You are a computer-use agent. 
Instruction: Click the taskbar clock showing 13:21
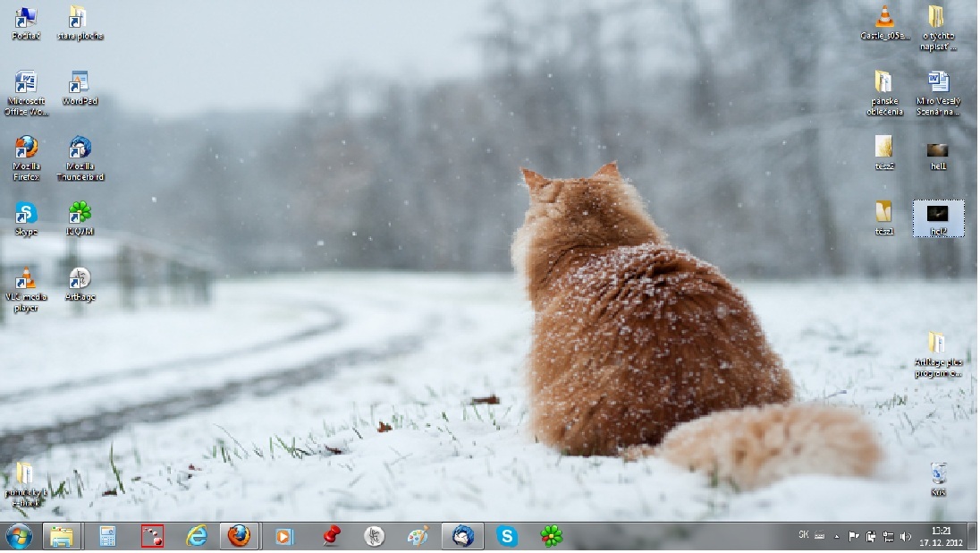point(941,536)
